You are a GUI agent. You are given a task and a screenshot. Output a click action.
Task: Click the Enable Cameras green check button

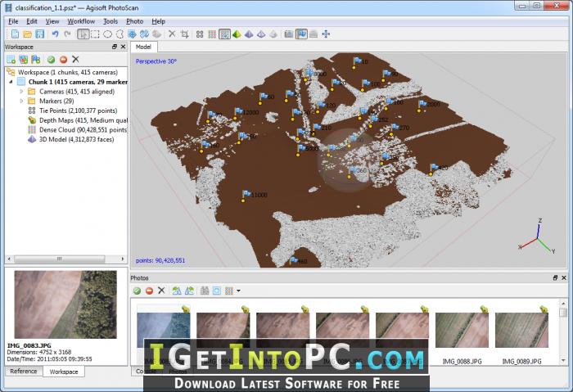pos(51,59)
